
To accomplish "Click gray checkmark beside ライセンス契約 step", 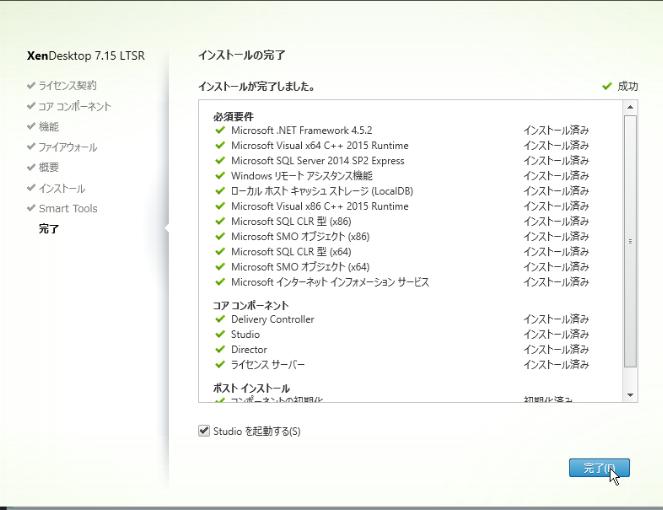I will click(31, 85).
